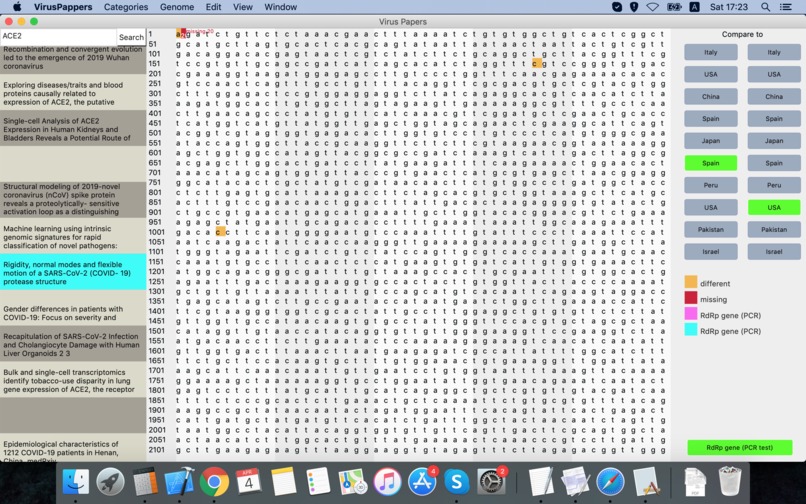This screenshot has width=806, height=504.
Task: Click the 'Compare to' heading
Action: point(742,34)
